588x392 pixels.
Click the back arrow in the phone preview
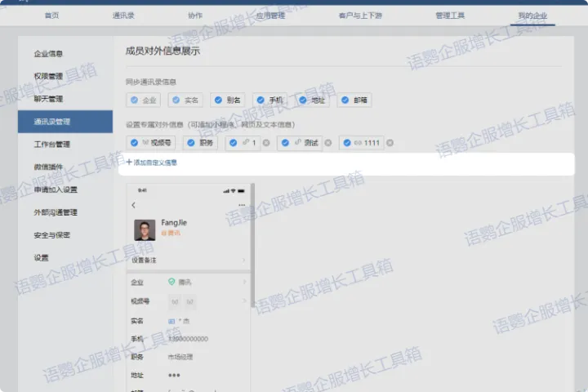133,205
